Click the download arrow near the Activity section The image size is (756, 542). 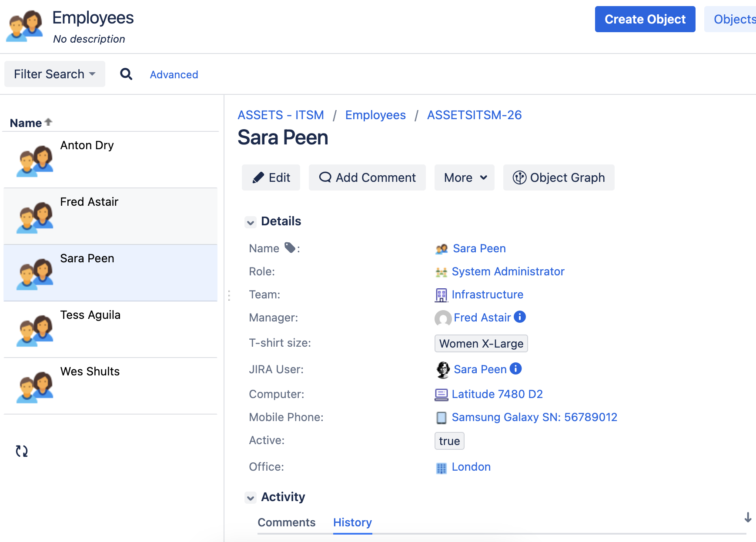pos(748,518)
